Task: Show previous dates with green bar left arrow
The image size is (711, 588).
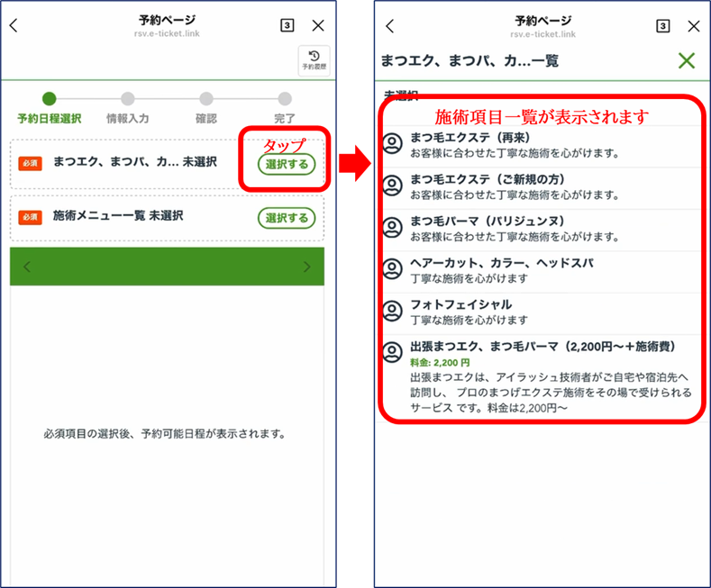Action: click(27, 267)
